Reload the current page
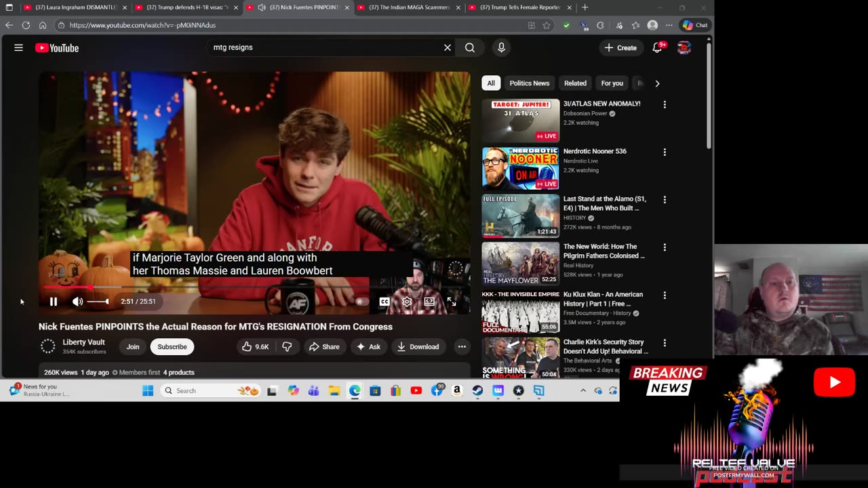Image resolution: width=868 pixels, height=488 pixels. coord(26,25)
